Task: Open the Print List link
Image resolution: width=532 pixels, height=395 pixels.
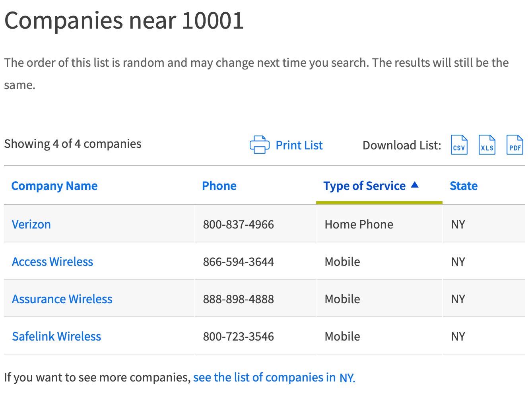Action: (299, 145)
